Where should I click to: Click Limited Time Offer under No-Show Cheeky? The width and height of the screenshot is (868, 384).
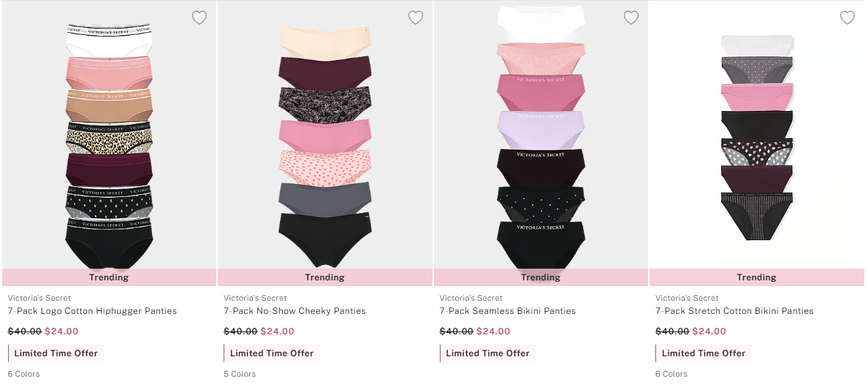coord(272,353)
